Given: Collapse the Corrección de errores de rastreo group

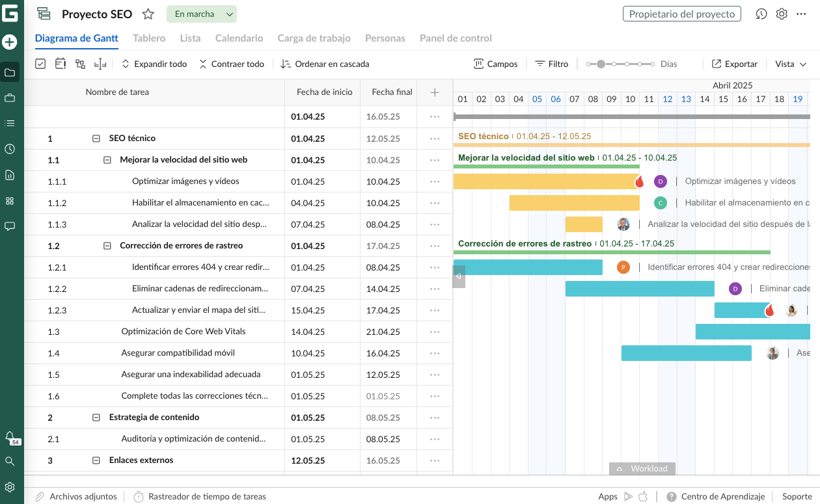Looking at the screenshot, I should (107, 246).
